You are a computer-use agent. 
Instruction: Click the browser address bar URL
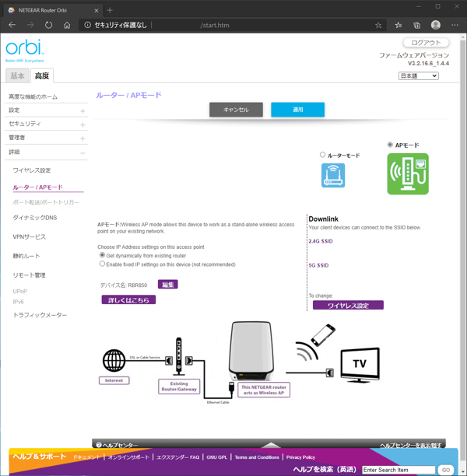(215, 25)
